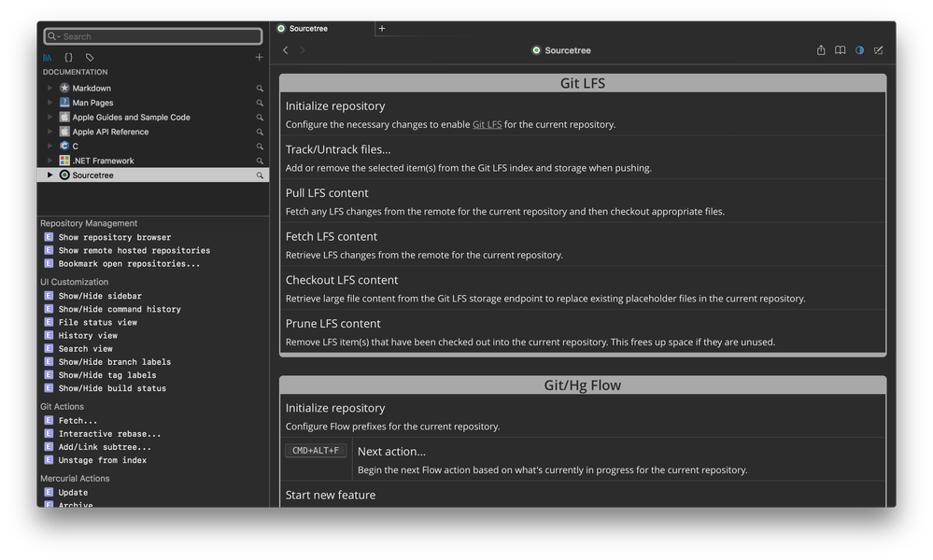Select the C docset row

tap(153, 146)
